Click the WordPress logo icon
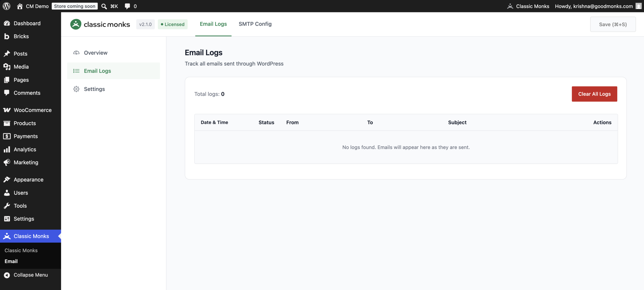 coord(7,6)
